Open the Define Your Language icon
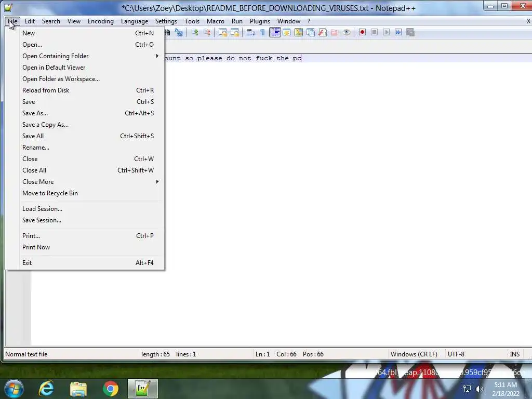This screenshot has width=532, height=399. click(x=287, y=32)
